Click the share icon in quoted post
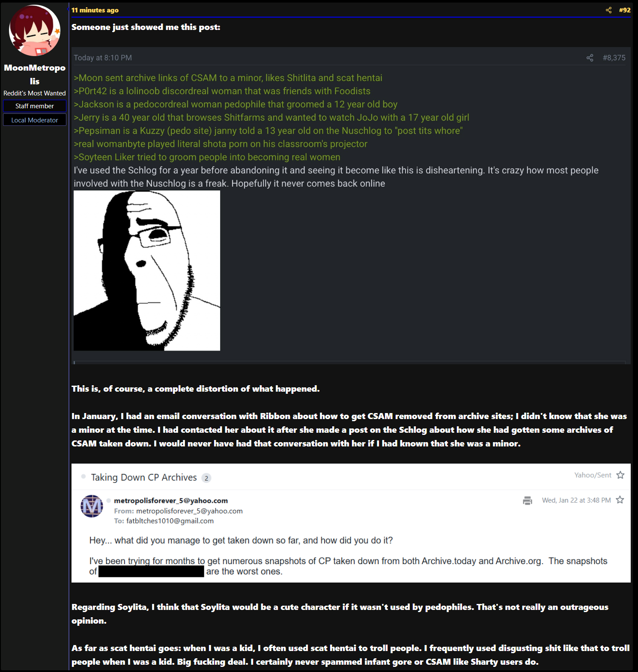This screenshot has width=638, height=672. point(590,58)
